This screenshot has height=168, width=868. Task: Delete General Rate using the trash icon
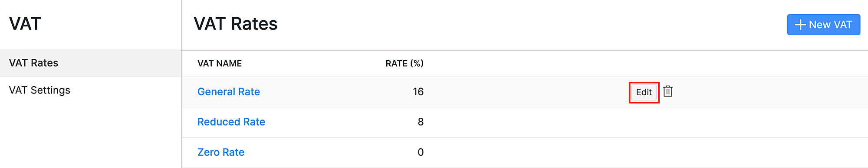click(x=668, y=91)
